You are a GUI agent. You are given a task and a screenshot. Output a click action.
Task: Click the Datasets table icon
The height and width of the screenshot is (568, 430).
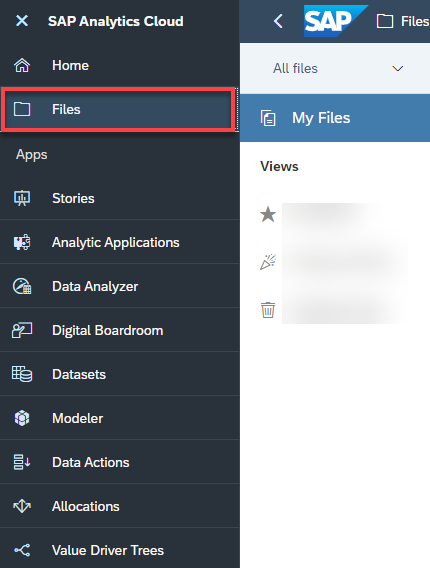tap(22, 374)
